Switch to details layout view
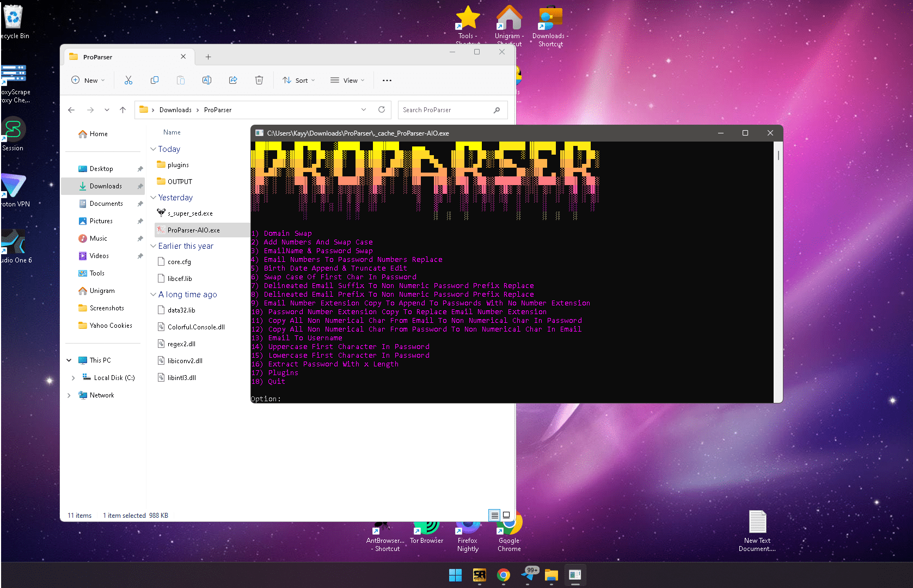Screen dimensions: 913x588 pyautogui.click(x=494, y=515)
